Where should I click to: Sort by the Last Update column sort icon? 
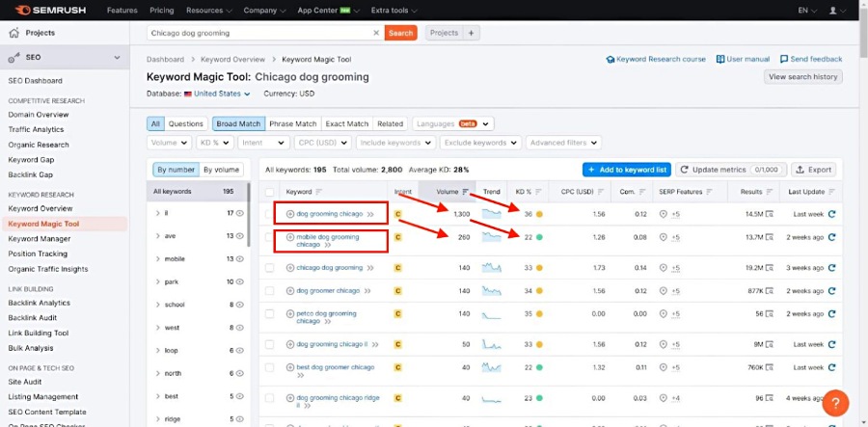(831, 192)
